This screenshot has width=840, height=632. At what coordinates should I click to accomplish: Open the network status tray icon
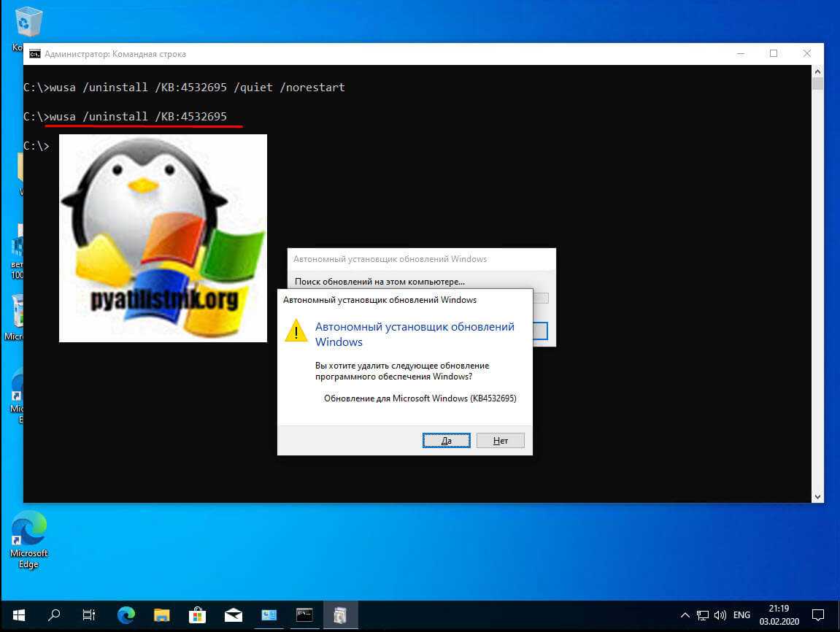[x=703, y=614]
